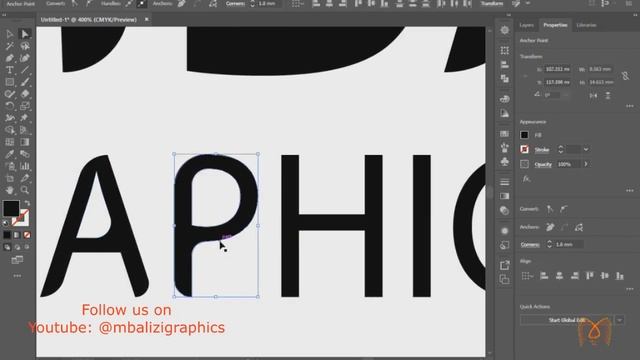Toggle change screen mode icon

pos(17,260)
